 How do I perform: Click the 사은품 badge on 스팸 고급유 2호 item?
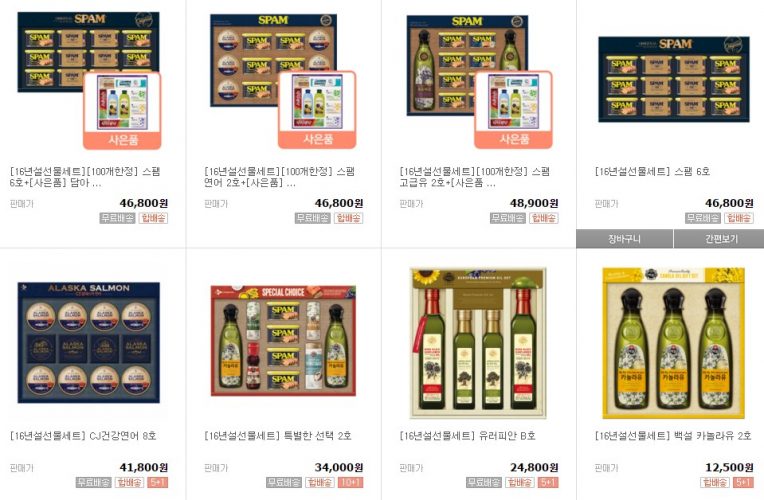pyautogui.click(x=514, y=140)
